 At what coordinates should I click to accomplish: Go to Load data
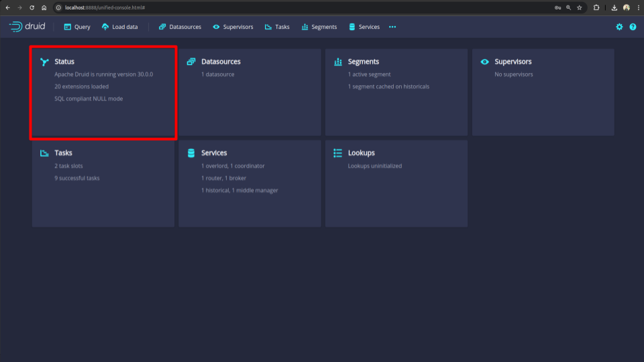point(119,27)
